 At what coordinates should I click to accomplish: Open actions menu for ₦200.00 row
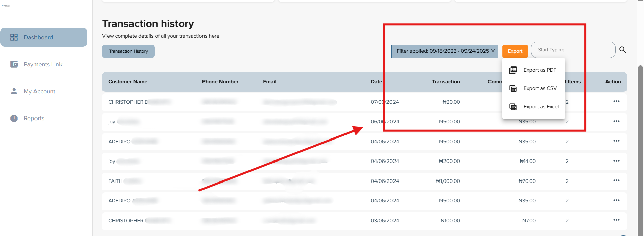[616, 161]
